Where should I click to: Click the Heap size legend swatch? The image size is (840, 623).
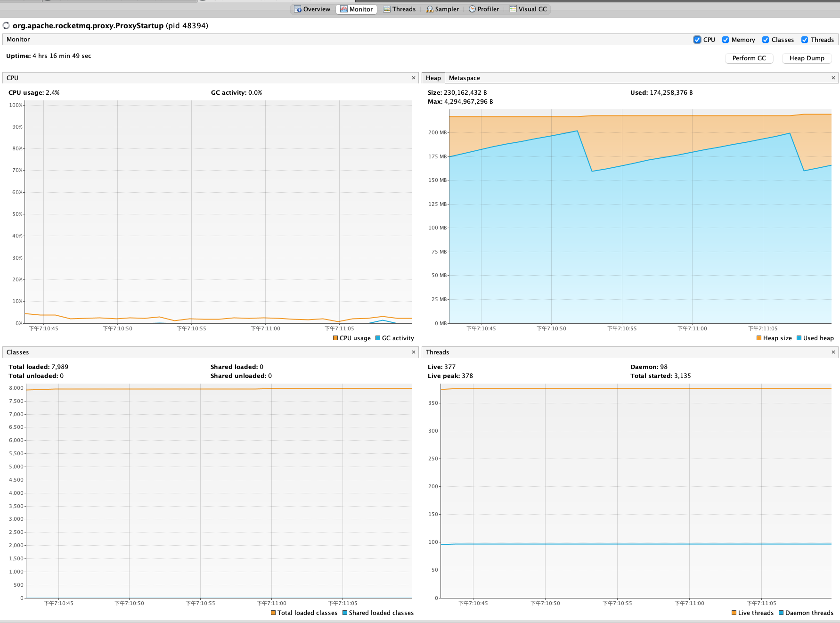(x=759, y=338)
